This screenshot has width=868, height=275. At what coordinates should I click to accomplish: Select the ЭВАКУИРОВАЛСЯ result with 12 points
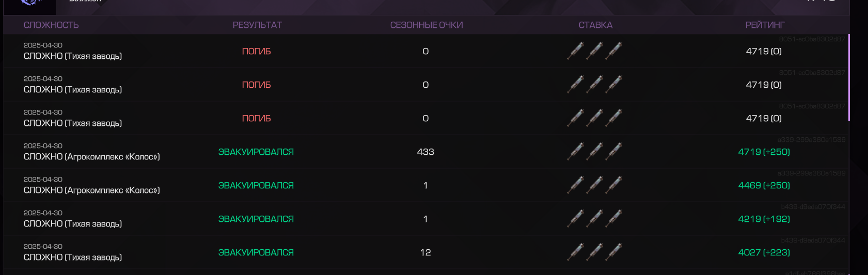[256, 252]
